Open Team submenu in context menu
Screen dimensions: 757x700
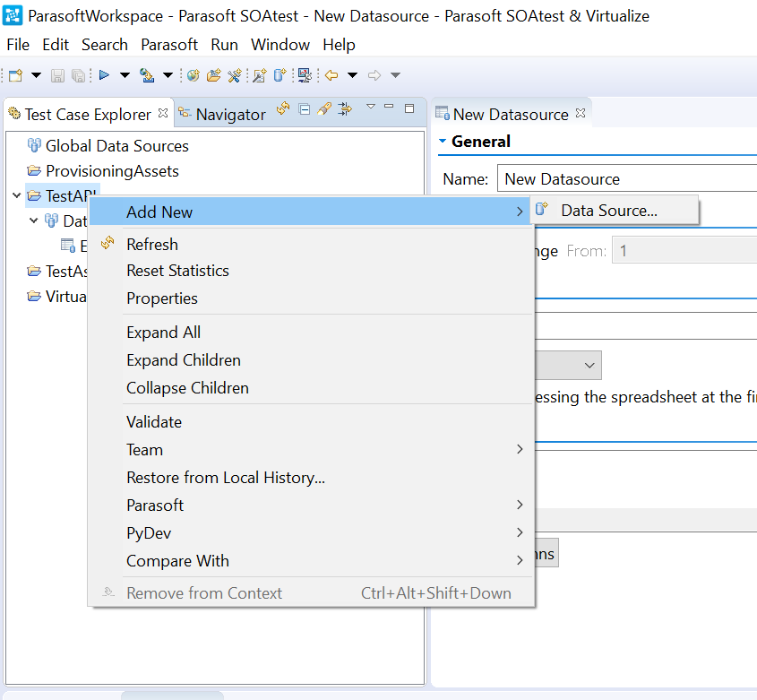coord(312,450)
